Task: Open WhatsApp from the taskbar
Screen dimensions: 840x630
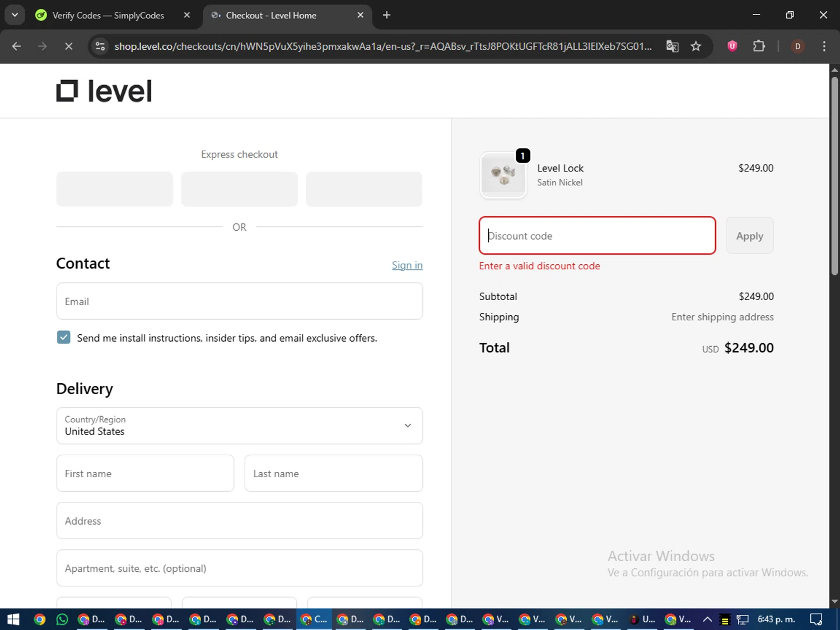Action: [x=62, y=619]
